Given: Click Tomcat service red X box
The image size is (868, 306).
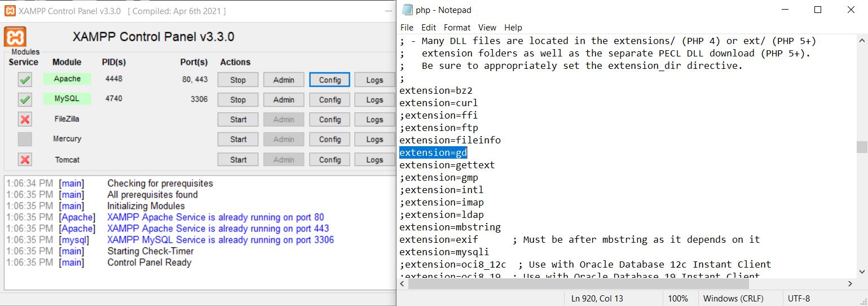Looking at the screenshot, I should coord(25,159).
